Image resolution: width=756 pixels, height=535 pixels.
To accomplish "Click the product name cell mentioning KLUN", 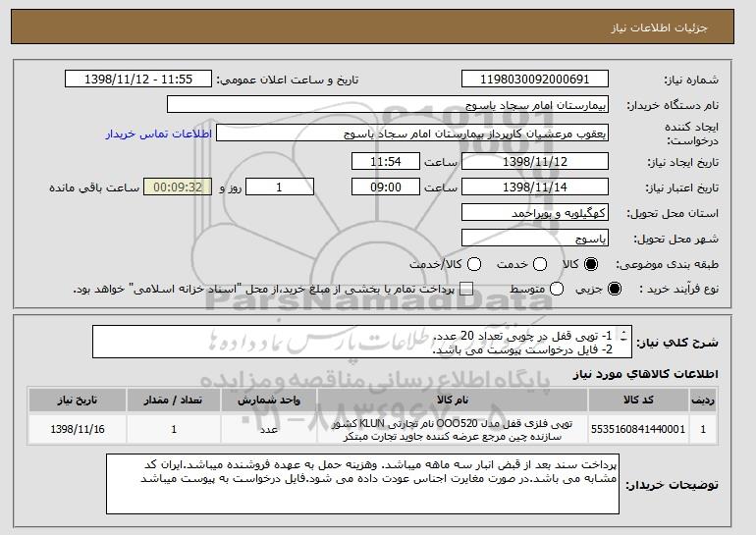I will (453, 429).
